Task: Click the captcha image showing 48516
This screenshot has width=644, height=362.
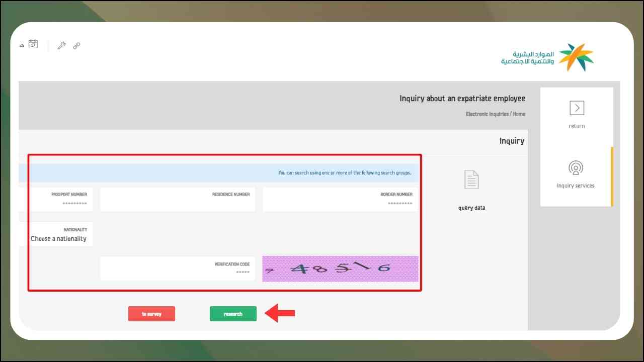Action: pos(340,268)
